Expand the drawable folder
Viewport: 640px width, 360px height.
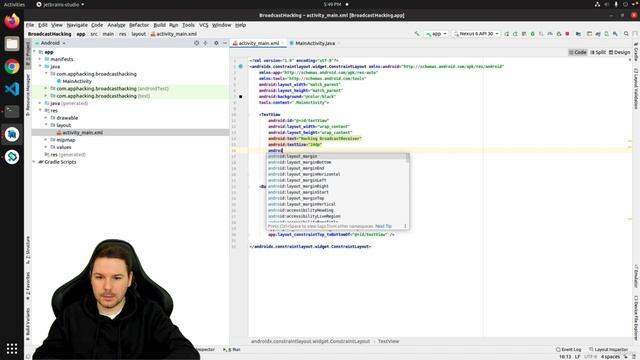(46, 118)
